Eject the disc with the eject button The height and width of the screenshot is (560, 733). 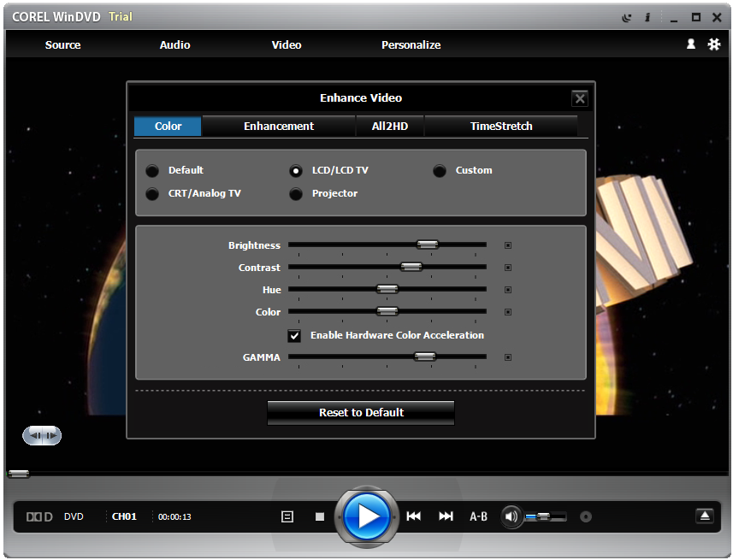tap(705, 516)
